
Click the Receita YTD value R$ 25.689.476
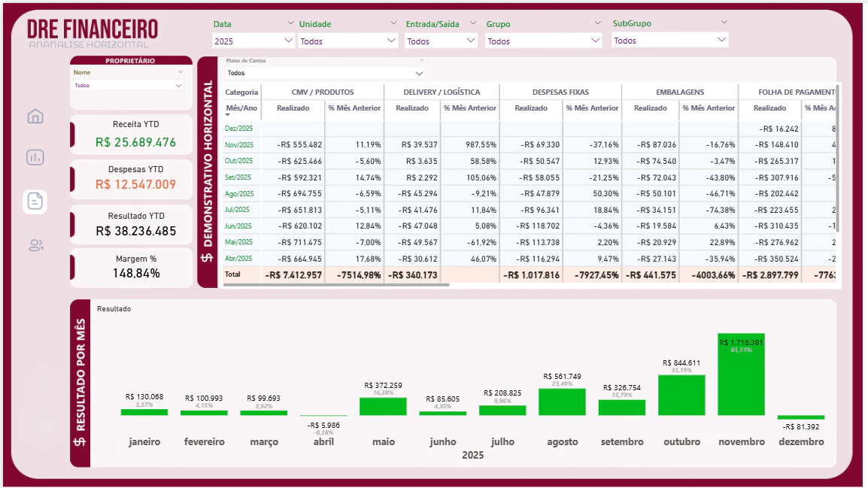pos(135,142)
